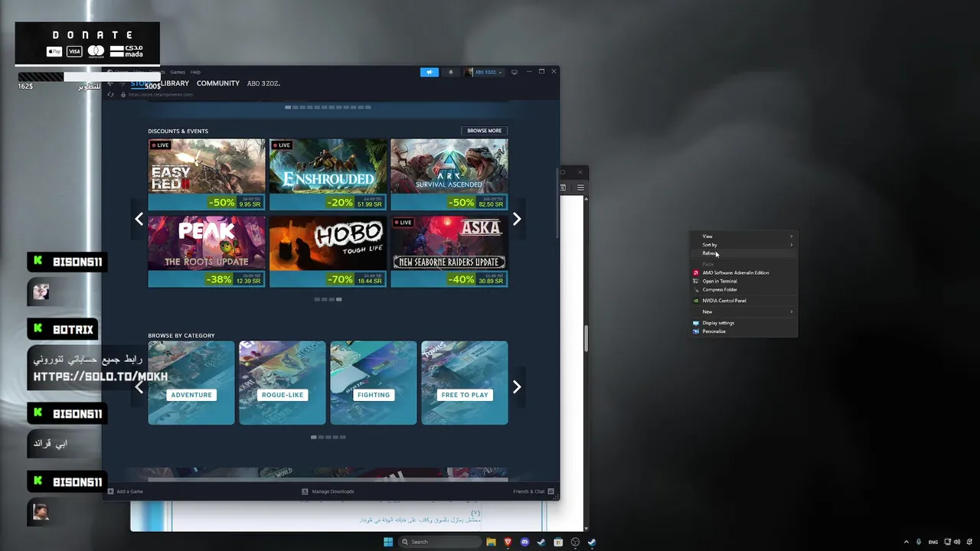Open File Explorer from taskbar
This screenshot has width=980, height=551.
[x=491, y=542]
